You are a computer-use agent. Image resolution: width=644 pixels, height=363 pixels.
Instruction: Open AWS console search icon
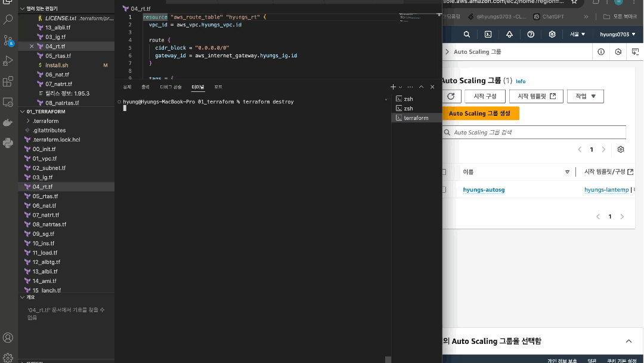click(466, 35)
